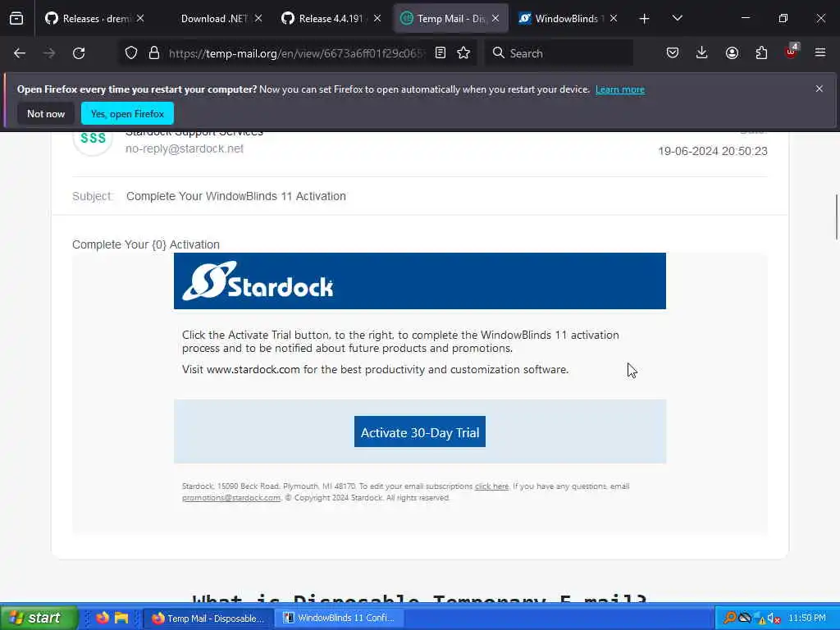Click the muted volume tray icon
Screen dimensions: 840x630
click(x=774, y=619)
